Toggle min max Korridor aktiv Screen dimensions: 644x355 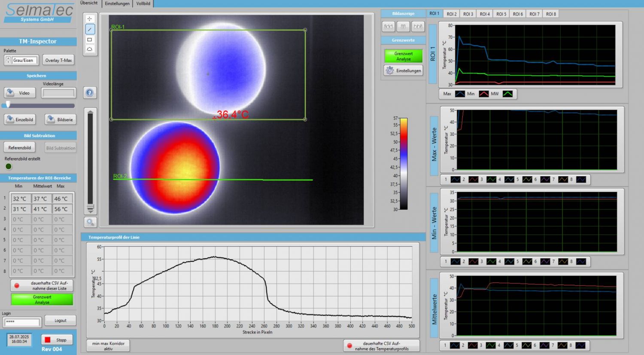coord(108,346)
